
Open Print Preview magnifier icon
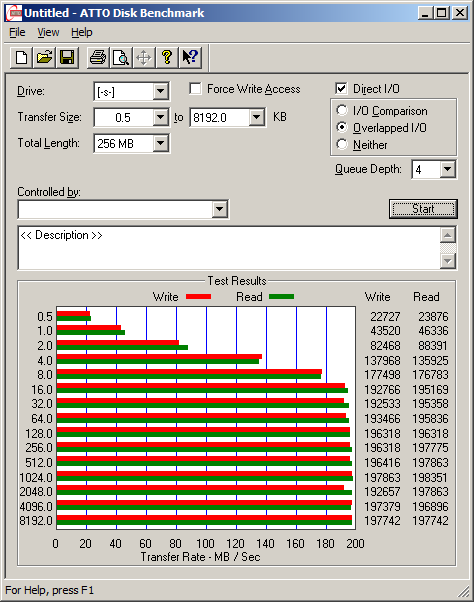121,58
